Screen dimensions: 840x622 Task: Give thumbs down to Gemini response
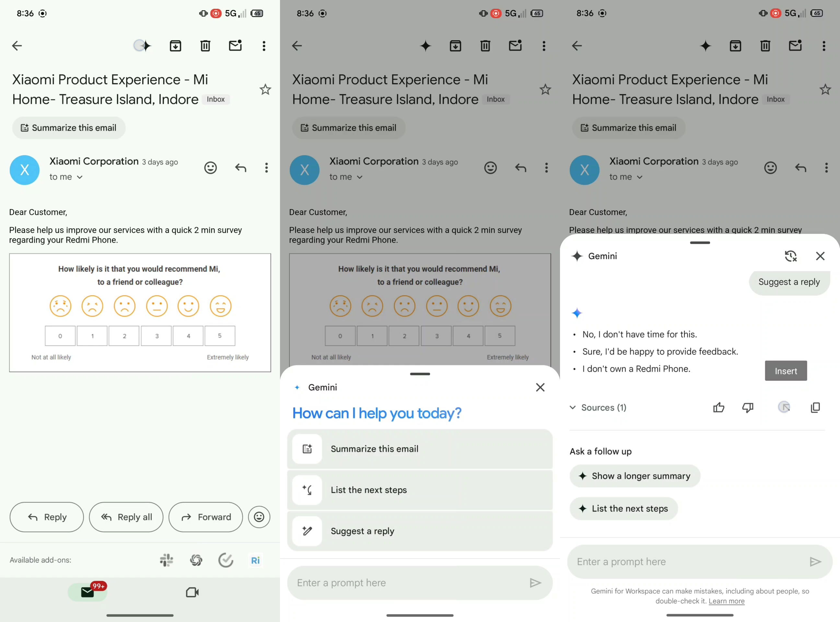pyautogui.click(x=748, y=408)
